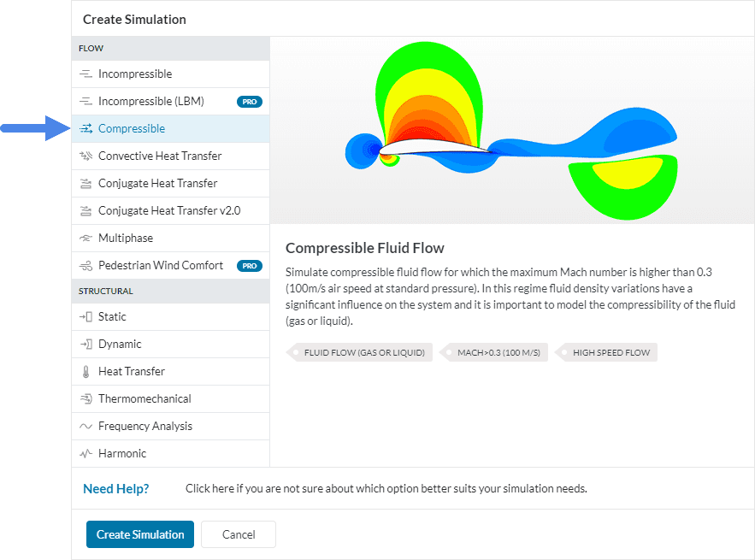Click the airfoil compressible flow preview image
This screenshot has width=755, height=560.
click(511, 130)
